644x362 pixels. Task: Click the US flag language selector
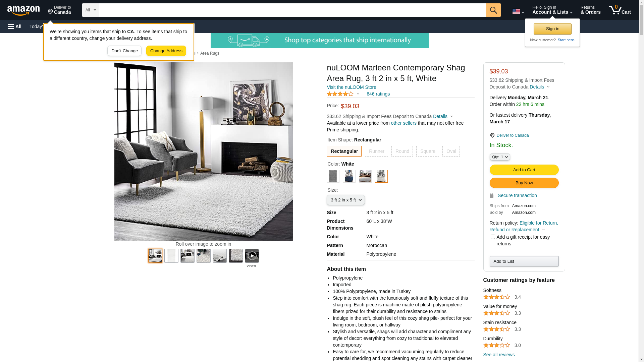tap(518, 11)
